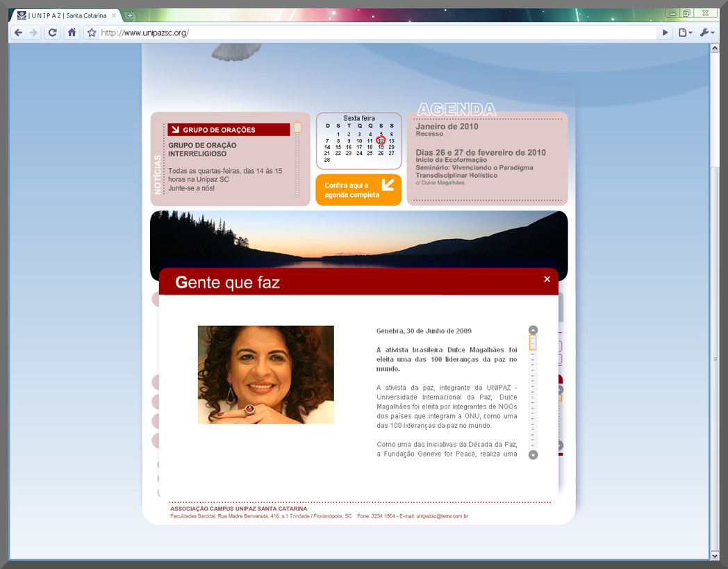Click the 'AGENDA' section heading

click(x=456, y=110)
